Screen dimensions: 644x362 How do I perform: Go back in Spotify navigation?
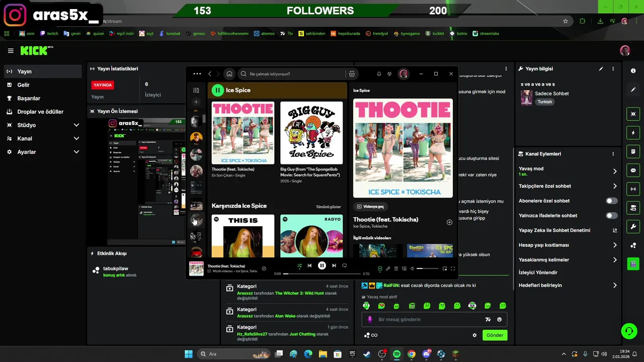(x=210, y=74)
